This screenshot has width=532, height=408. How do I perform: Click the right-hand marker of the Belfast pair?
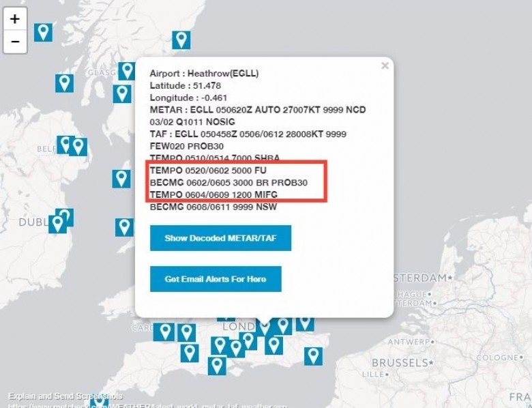(78, 147)
